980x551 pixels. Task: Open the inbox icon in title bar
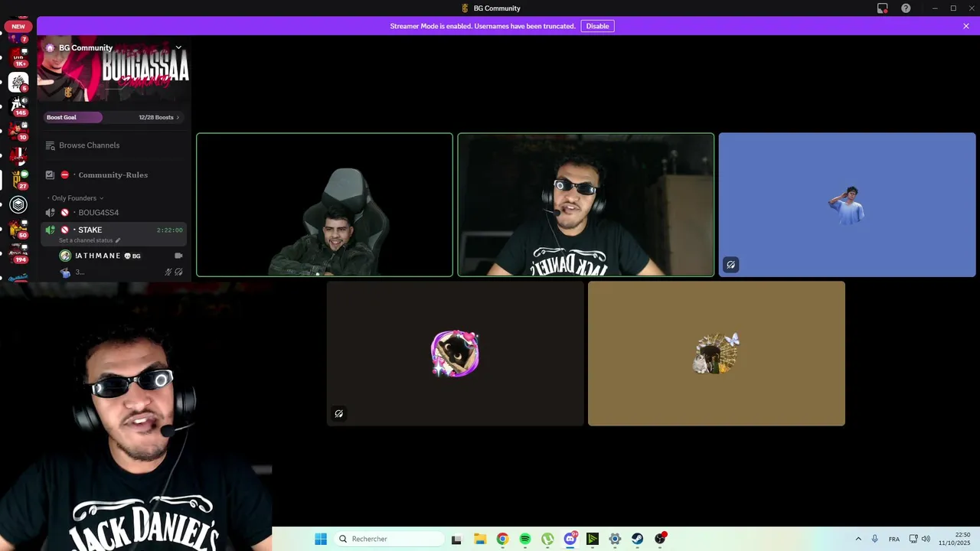click(883, 8)
